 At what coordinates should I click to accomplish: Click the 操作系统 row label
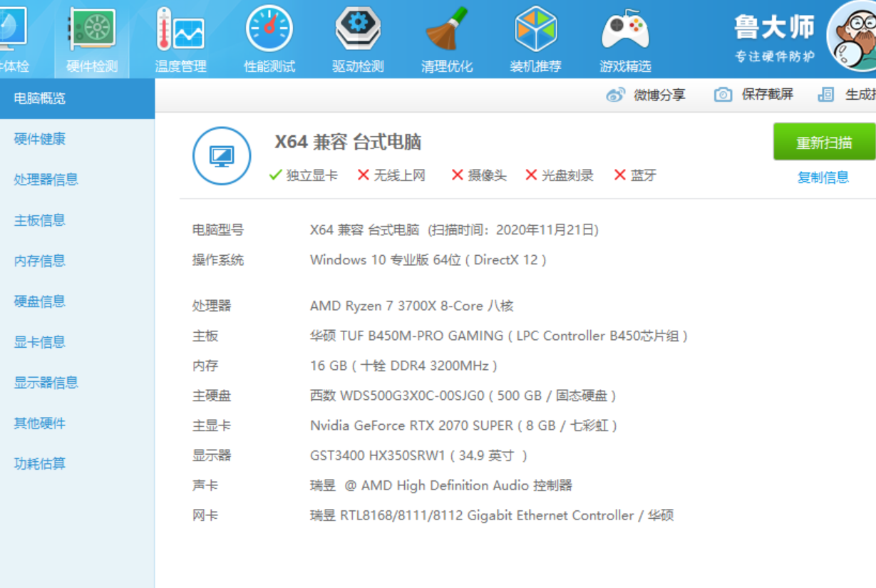[218, 260]
